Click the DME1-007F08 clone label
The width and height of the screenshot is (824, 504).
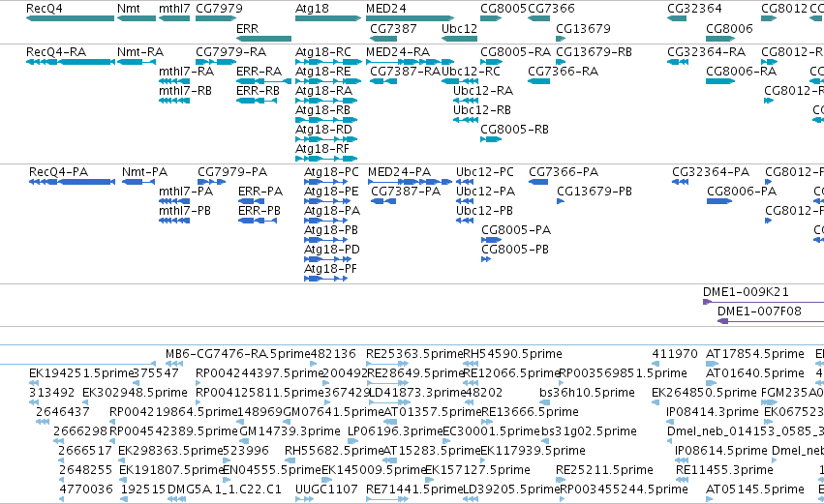(x=759, y=311)
